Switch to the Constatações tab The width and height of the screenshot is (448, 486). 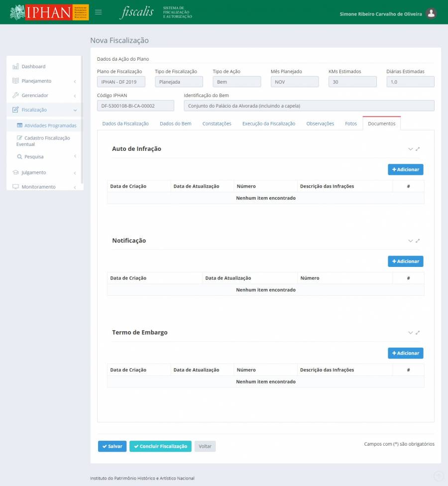pyautogui.click(x=217, y=123)
